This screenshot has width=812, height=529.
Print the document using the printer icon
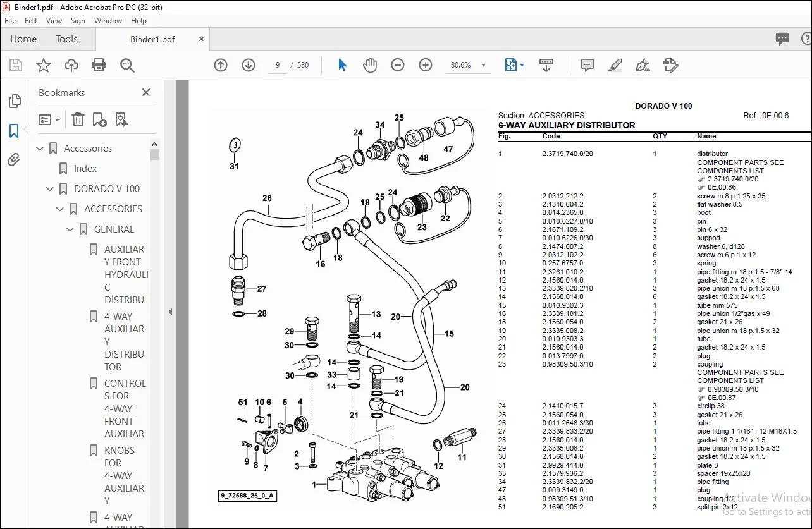point(99,65)
